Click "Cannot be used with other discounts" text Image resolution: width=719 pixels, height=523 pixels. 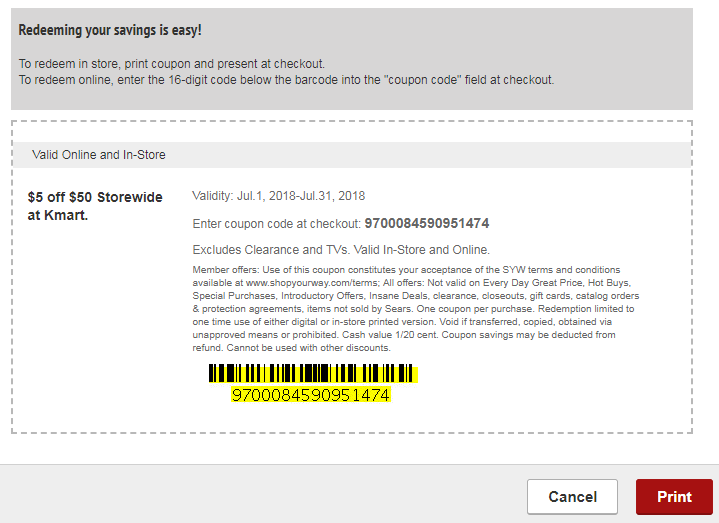click(308, 348)
